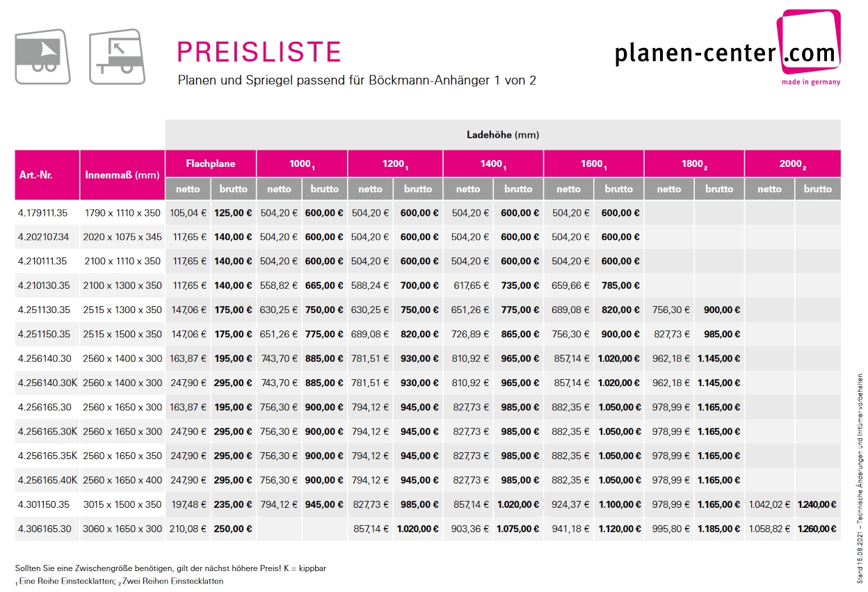The image size is (868, 592).
Task: Click the truck tarpaulin icon
Action: click(42, 56)
